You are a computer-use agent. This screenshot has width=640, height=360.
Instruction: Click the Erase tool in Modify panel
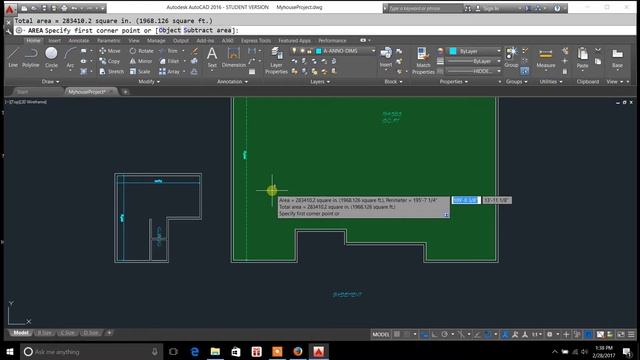pyautogui.click(x=195, y=51)
